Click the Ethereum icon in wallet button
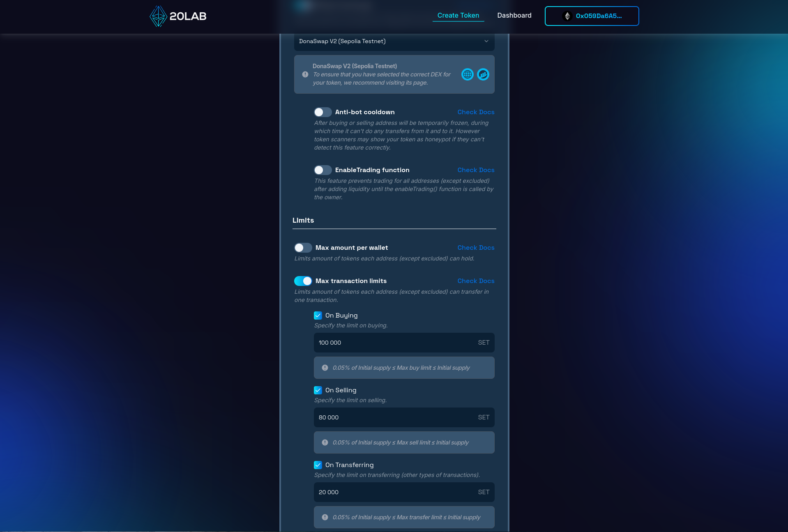 click(567, 16)
